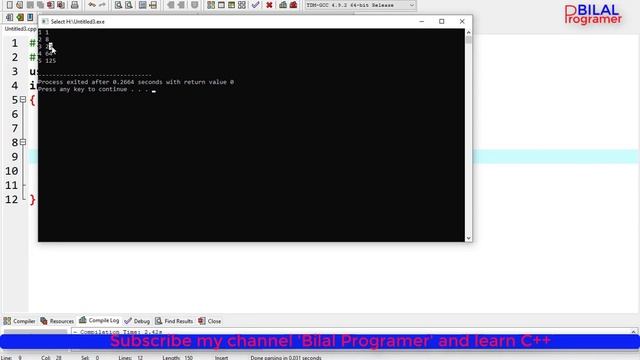Indent the selected code

tap(171, 5)
